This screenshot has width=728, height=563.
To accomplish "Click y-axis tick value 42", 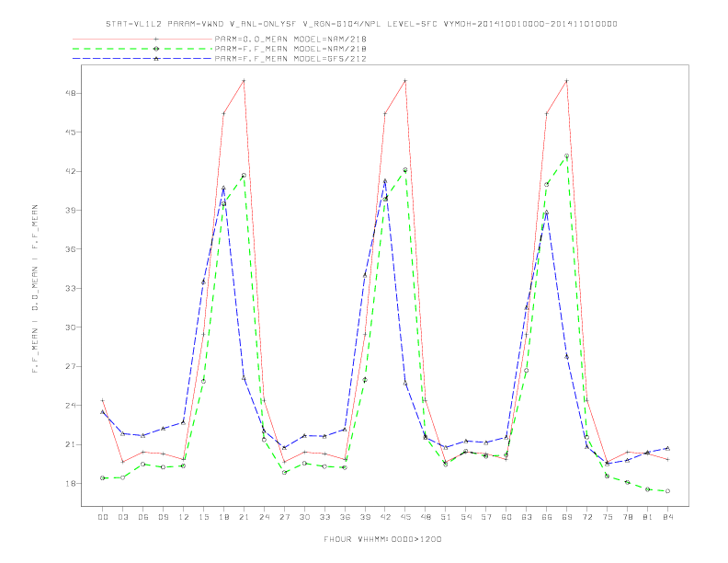I will [x=72, y=171].
